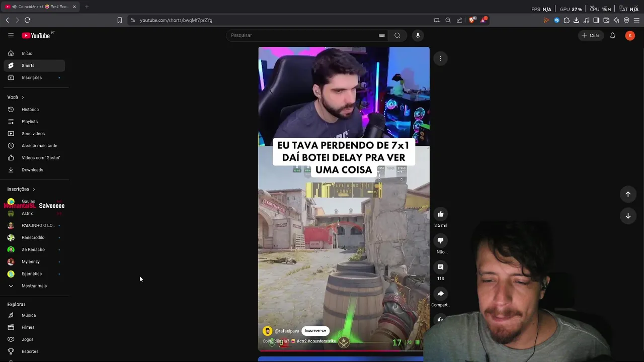
Task: Like the Short with thumbs up
Action: [440, 214]
